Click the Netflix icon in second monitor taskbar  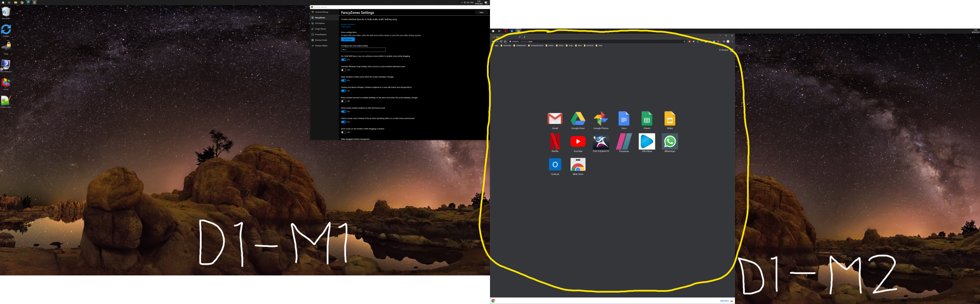[x=505, y=31]
